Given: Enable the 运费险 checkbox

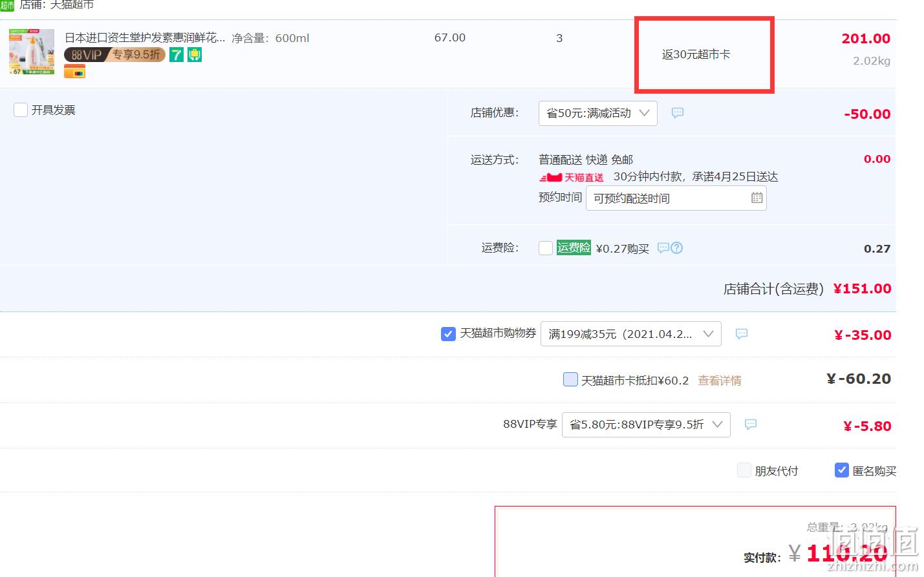Looking at the screenshot, I should [546, 248].
